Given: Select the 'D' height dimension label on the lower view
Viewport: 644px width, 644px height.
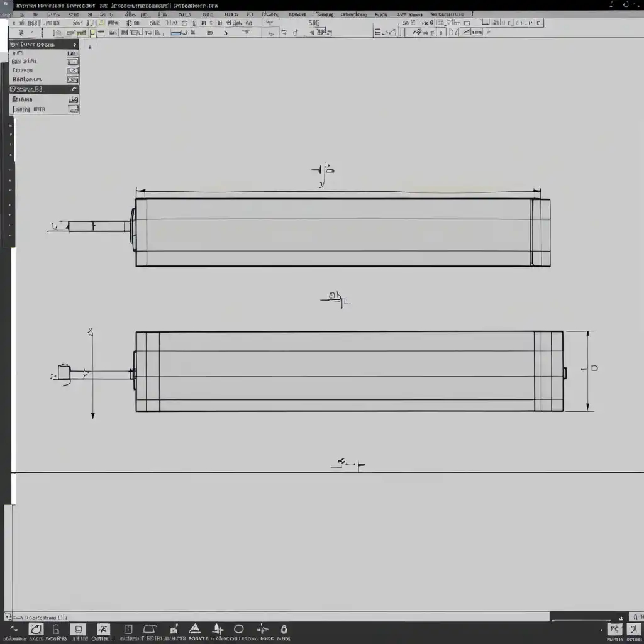Looking at the screenshot, I should 594,368.
